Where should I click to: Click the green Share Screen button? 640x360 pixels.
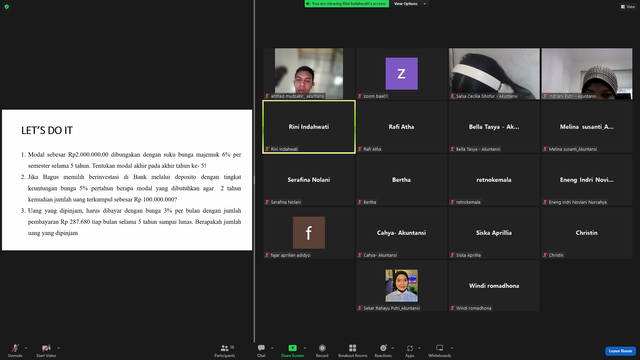point(292,350)
